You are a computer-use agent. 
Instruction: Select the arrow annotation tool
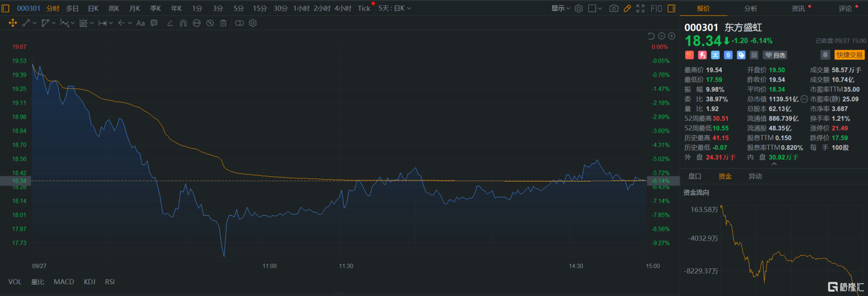pyautogui.click(x=121, y=23)
